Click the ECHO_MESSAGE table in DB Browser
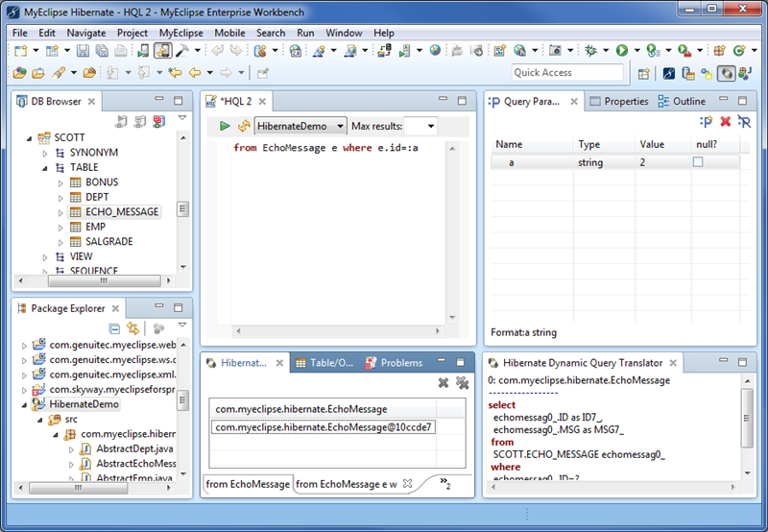The image size is (768, 532). (x=121, y=211)
